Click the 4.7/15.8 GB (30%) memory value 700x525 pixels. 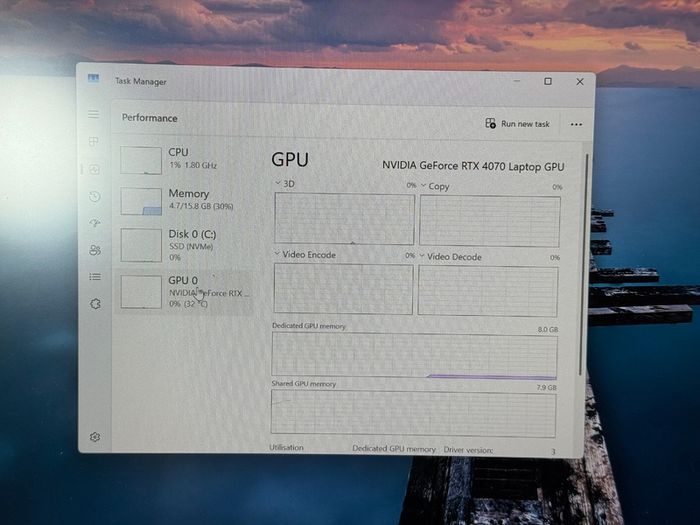pos(201,206)
